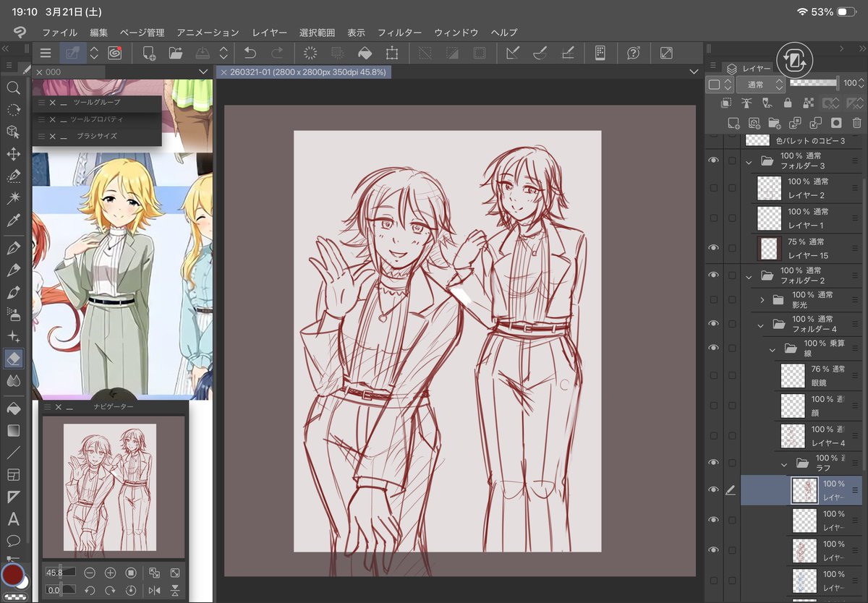The height and width of the screenshot is (603, 868).
Task: Select the Balloon tool
Action: [13, 541]
